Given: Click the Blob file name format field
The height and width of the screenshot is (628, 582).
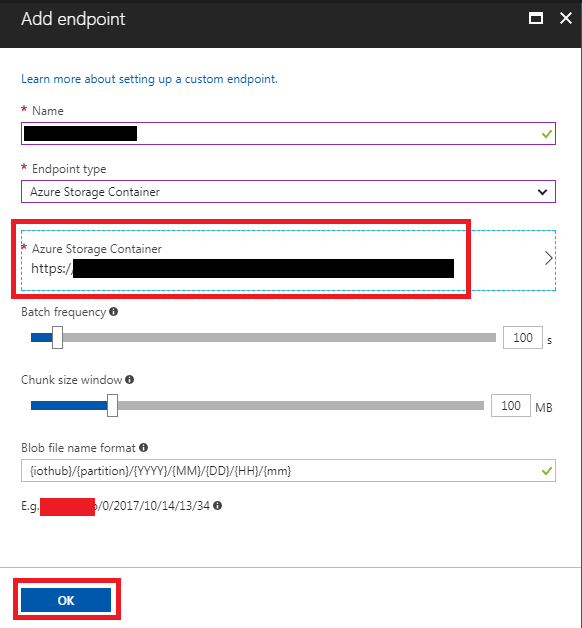Looking at the screenshot, I should tap(288, 471).
